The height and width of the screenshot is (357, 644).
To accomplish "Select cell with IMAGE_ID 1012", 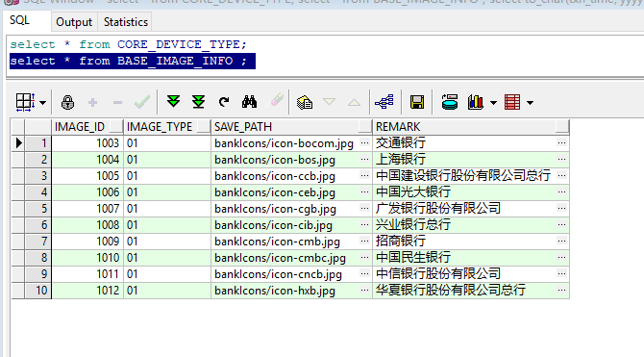I will click(x=87, y=291).
